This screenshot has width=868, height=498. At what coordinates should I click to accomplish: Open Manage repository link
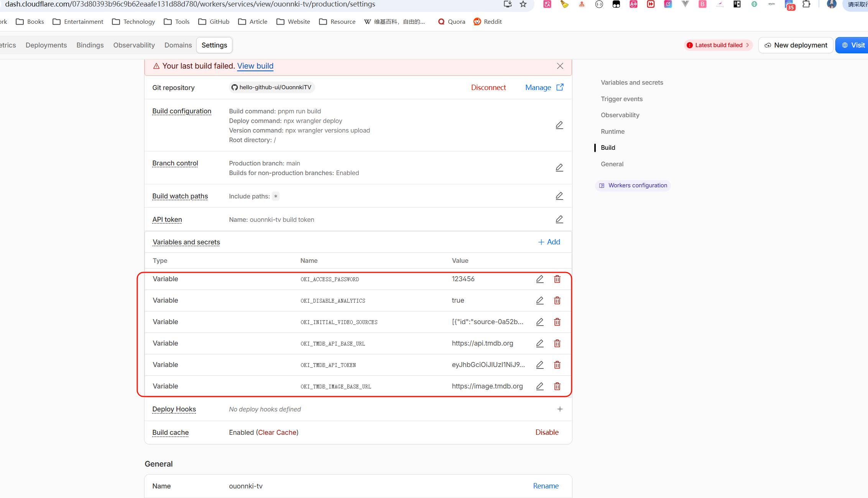click(x=544, y=88)
